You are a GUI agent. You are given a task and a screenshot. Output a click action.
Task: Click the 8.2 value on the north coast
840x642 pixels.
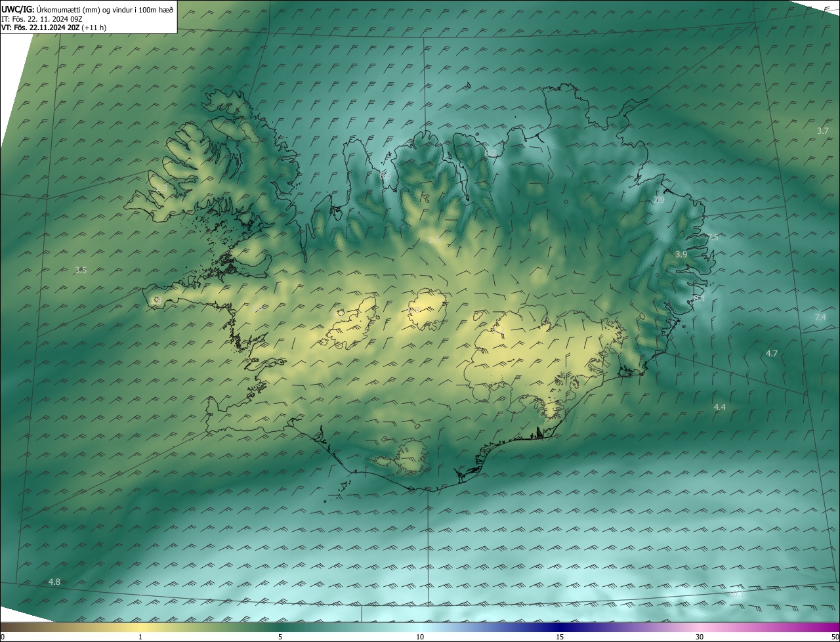pyautogui.click(x=490, y=153)
